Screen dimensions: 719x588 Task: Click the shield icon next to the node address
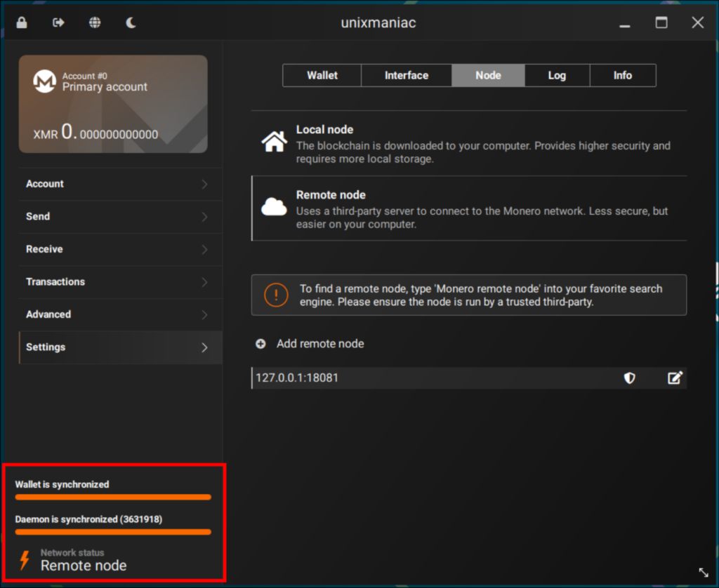(x=630, y=377)
